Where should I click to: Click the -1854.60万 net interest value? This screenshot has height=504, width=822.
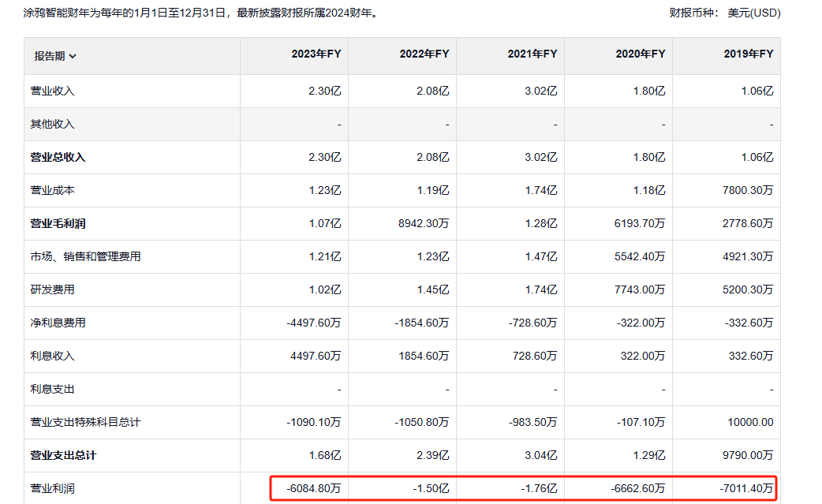click(x=421, y=323)
